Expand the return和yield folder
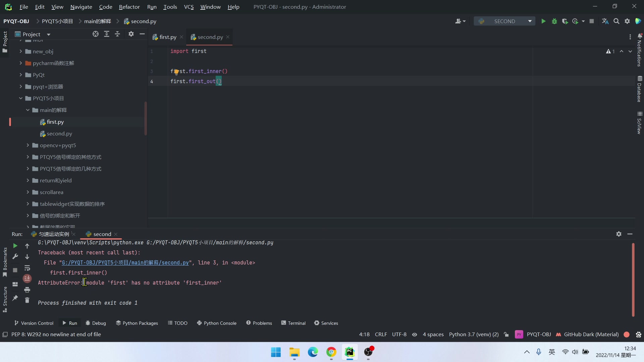The width and height of the screenshot is (644, 362). click(28, 180)
